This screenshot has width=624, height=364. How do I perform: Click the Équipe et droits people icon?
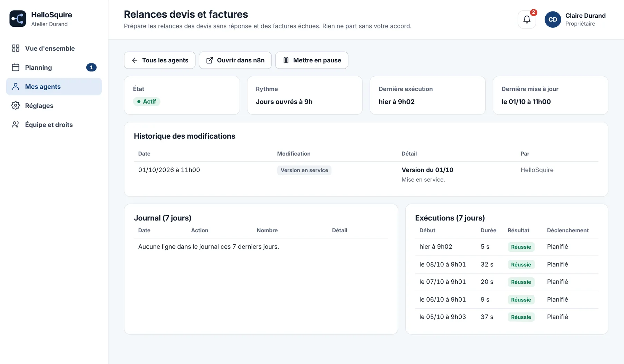point(16,124)
